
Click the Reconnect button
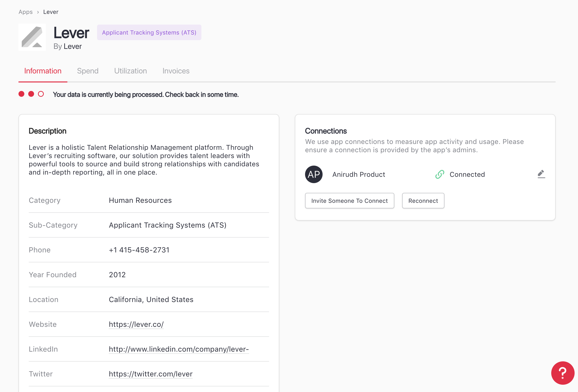click(x=423, y=201)
